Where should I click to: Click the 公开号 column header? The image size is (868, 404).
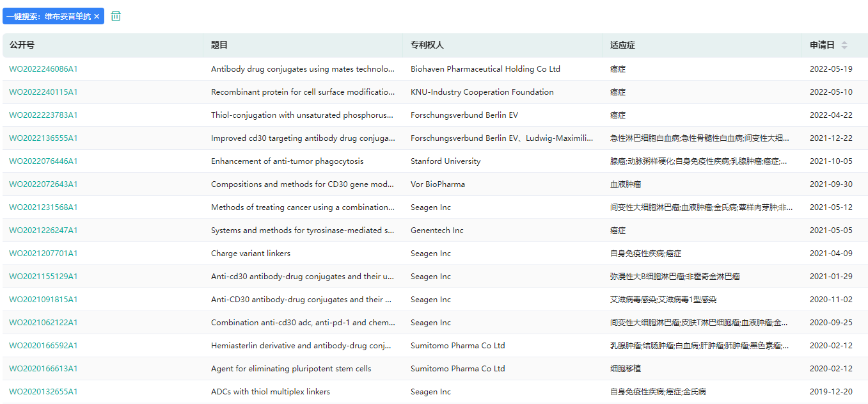click(103, 45)
